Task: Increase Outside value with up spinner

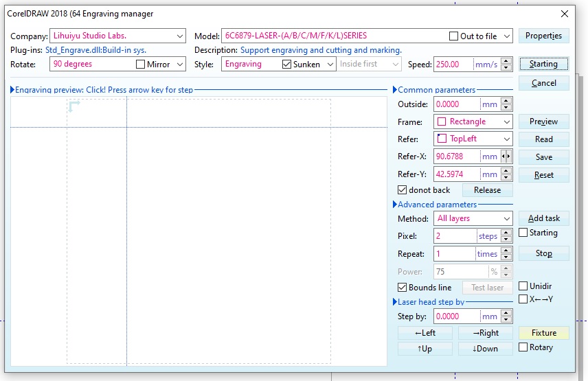Action: coord(506,101)
